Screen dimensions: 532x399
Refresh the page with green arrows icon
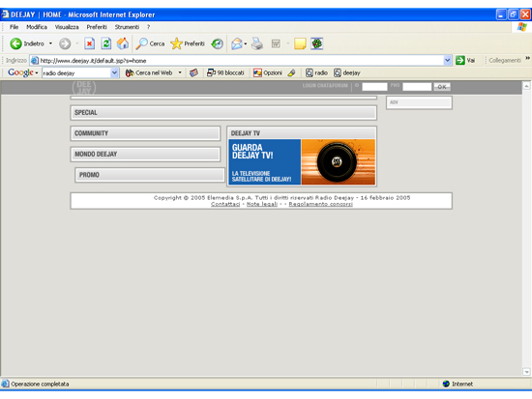[x=106, y=43]
